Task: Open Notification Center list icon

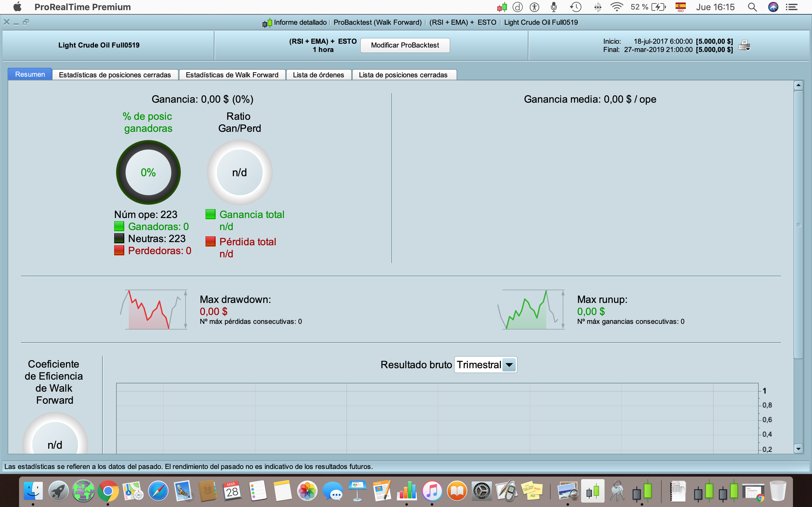Action: point(792,7)
